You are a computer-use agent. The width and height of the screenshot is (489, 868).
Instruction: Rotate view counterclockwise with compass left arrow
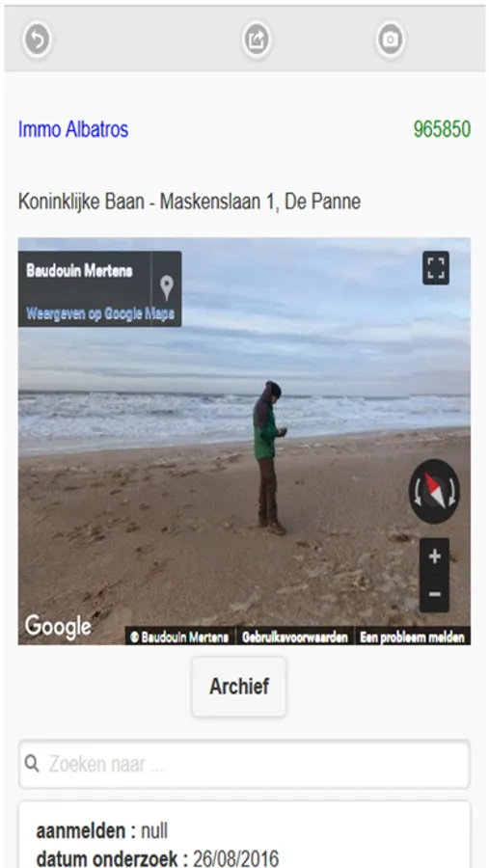coord(417,492)
